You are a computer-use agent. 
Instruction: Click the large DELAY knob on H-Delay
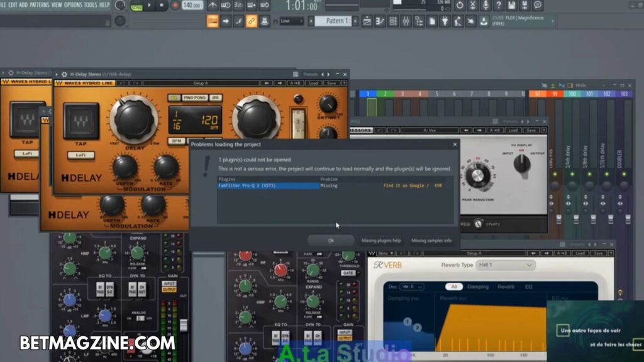pos(134,120)
